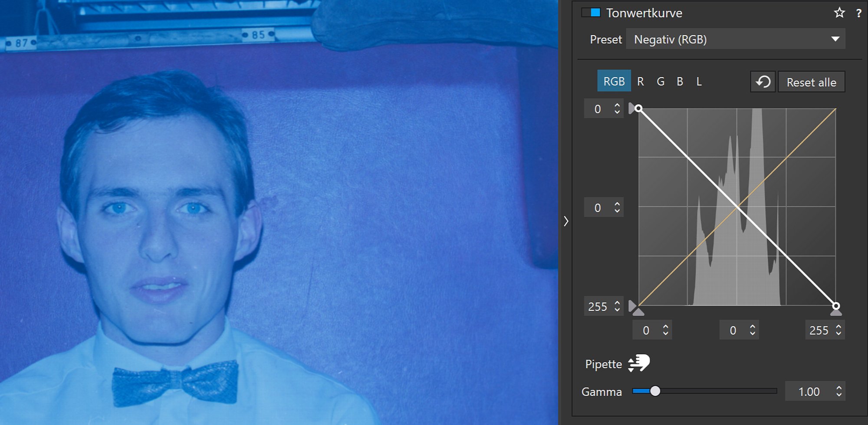The image size is (868, 425).
Task: Click the Gamma value field 1.00
Action: 809,392
